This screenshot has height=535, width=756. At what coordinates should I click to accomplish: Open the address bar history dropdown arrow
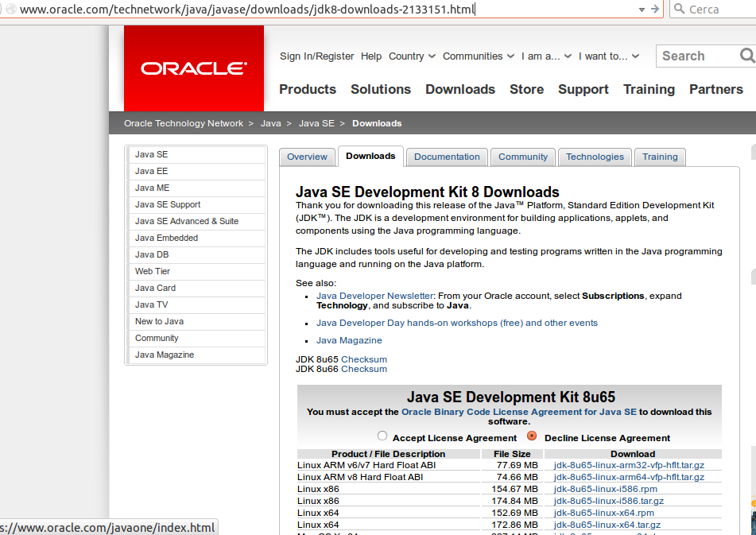[x=642, y=10]
